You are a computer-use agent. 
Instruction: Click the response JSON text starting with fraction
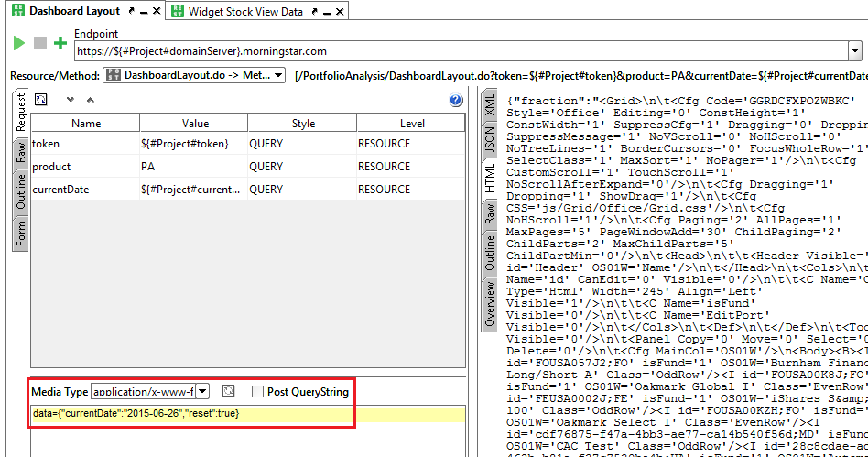[687, 274]
